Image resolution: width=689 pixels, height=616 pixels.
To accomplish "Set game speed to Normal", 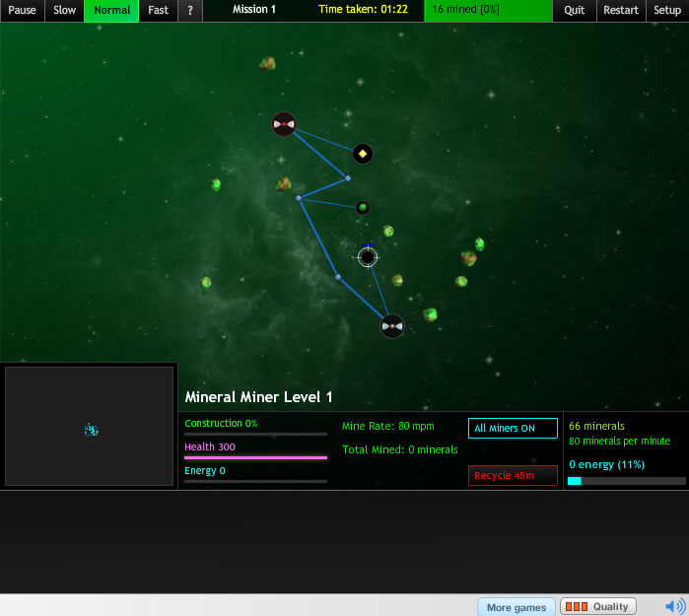I will click(111, 10).
